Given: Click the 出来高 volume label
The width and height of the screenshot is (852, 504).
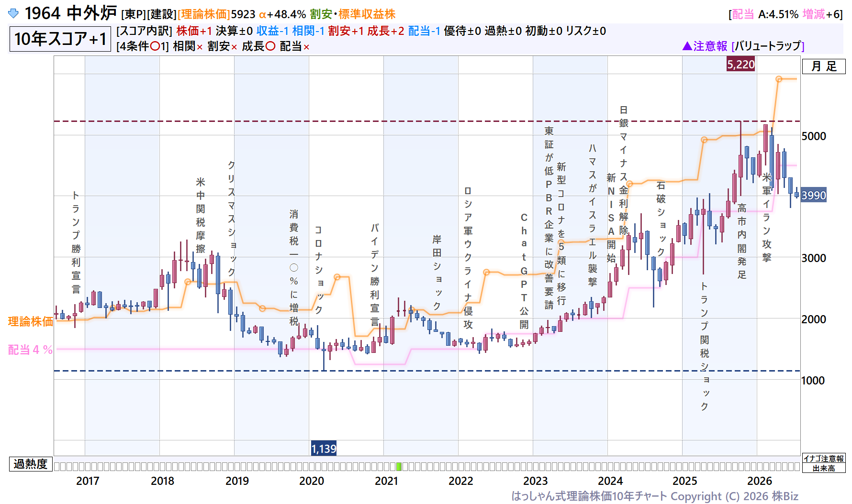Looking at the screenshot, I should [823, 468].
